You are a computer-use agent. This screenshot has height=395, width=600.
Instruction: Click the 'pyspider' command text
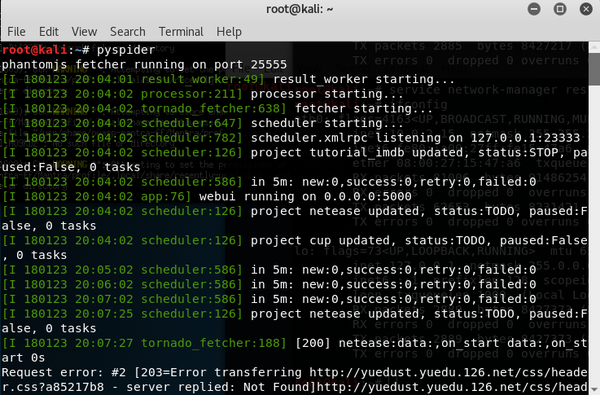[126, 50]
